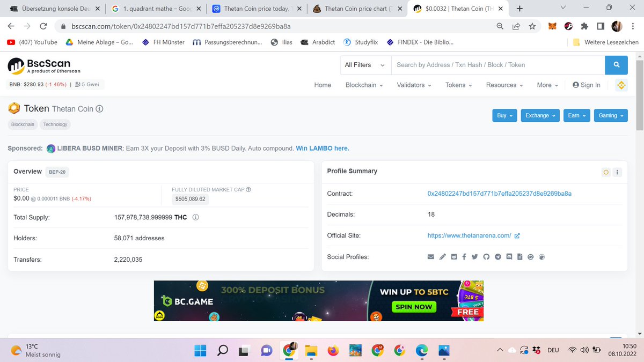Open the Weitere Lesezeichen folder
The height and width of the screenshot is (362, 644).
point(606,42)
